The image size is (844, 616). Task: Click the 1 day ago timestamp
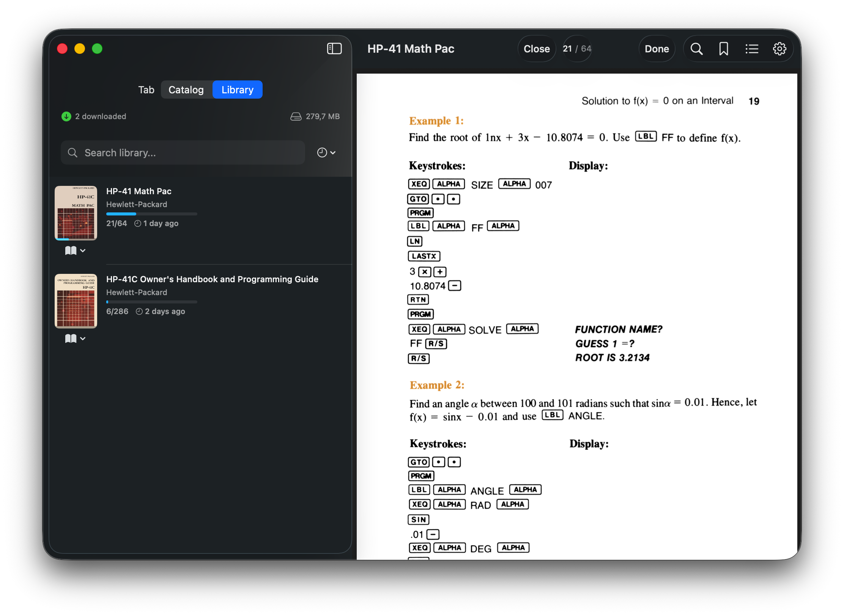point(156,223)
